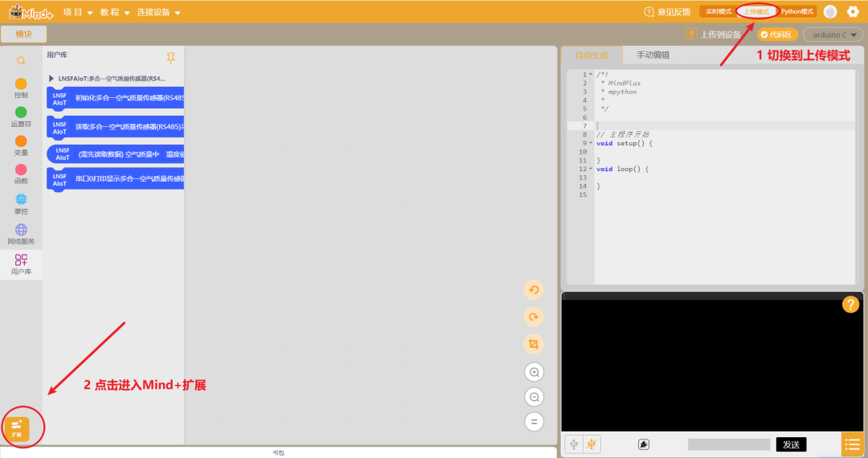Zoom in the workspace
Screen dimensions: 868x458
534,372
